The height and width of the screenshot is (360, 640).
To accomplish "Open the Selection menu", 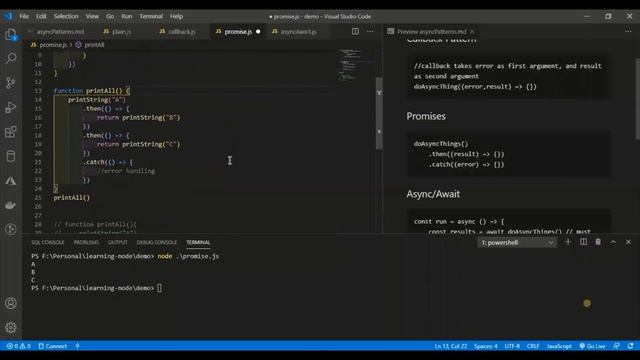I will click(x=66, y=16).
